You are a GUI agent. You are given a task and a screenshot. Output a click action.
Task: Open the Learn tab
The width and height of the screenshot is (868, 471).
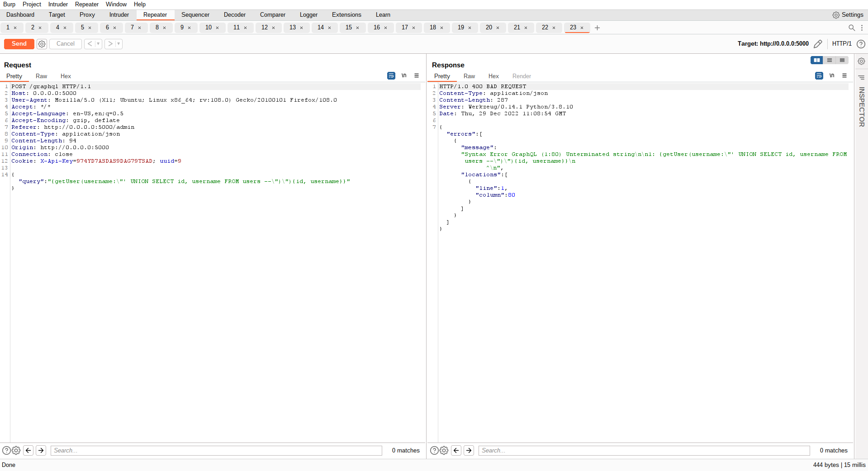(x=383, y=15)
